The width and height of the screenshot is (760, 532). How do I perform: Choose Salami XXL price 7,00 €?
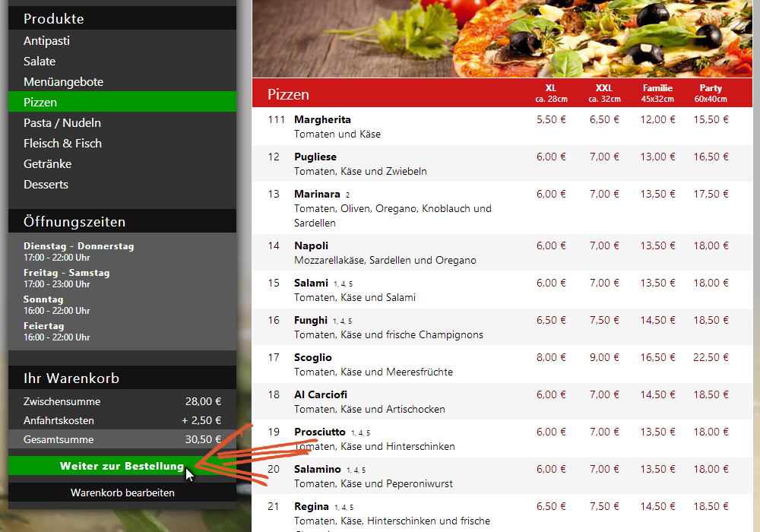604,283
